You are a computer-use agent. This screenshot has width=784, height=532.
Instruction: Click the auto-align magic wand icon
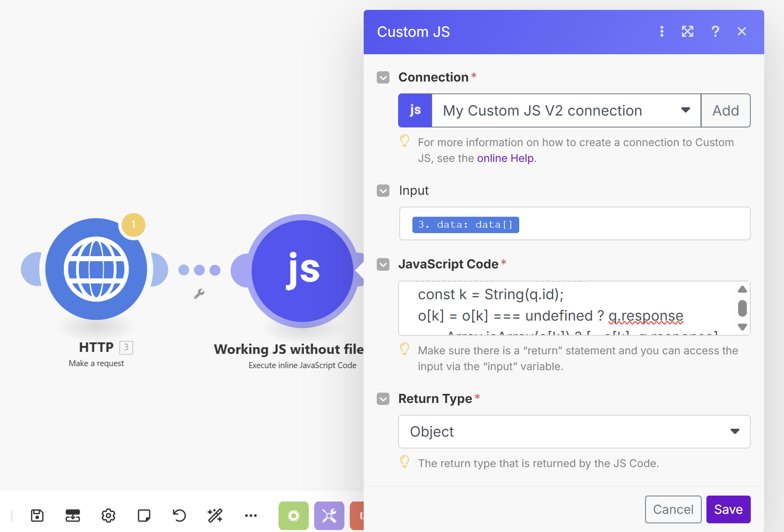(215, 515)
